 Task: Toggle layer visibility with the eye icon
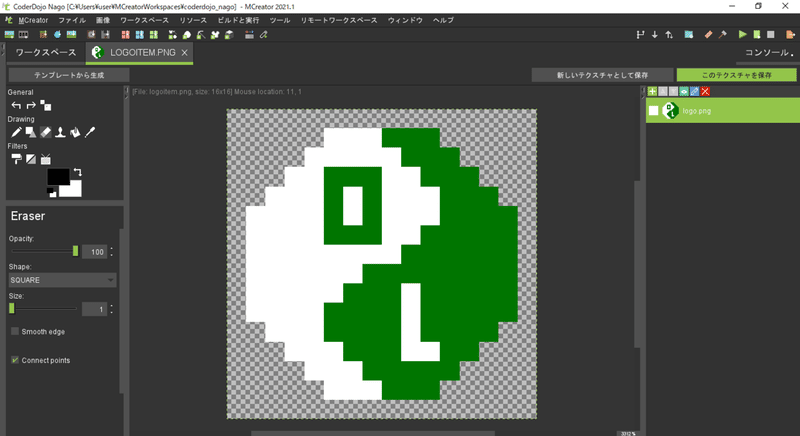pos(684,91)
